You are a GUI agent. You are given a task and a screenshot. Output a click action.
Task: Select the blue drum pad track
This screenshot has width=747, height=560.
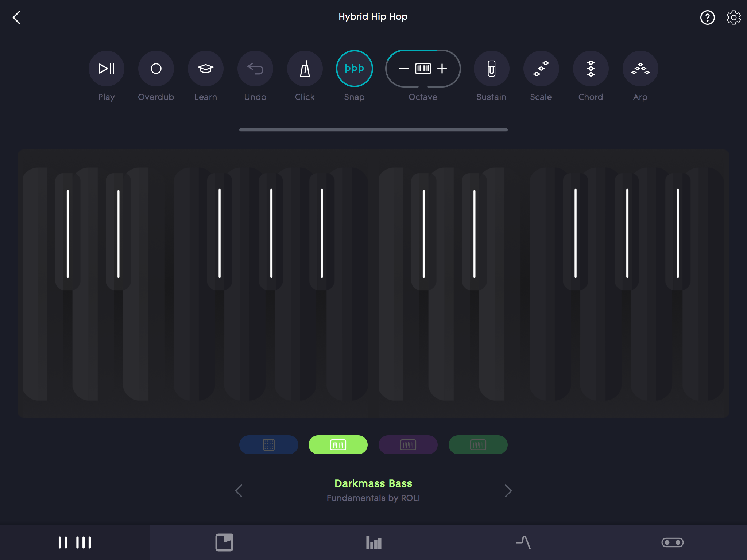tap(268, 445)
